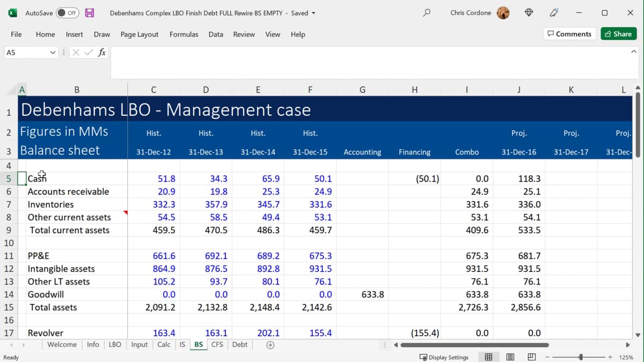Click the Save floppy disk icon
Viewport: 644px width, 362px height.
pos(90,13)
